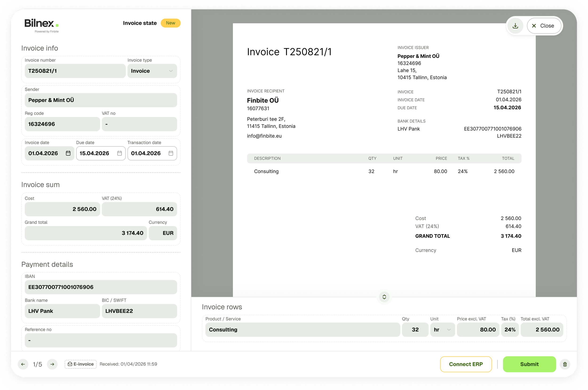Click the New invoice state badge

[171, 23]
